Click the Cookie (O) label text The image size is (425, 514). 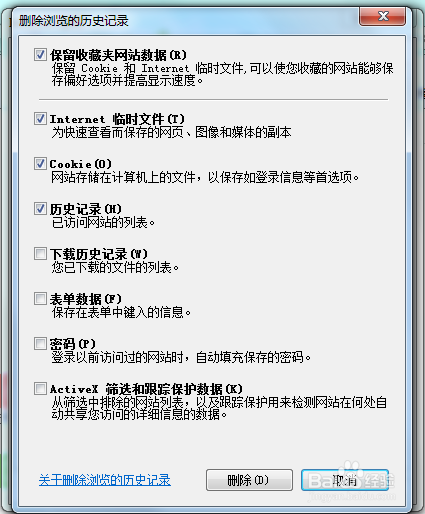tap(81, 164)
